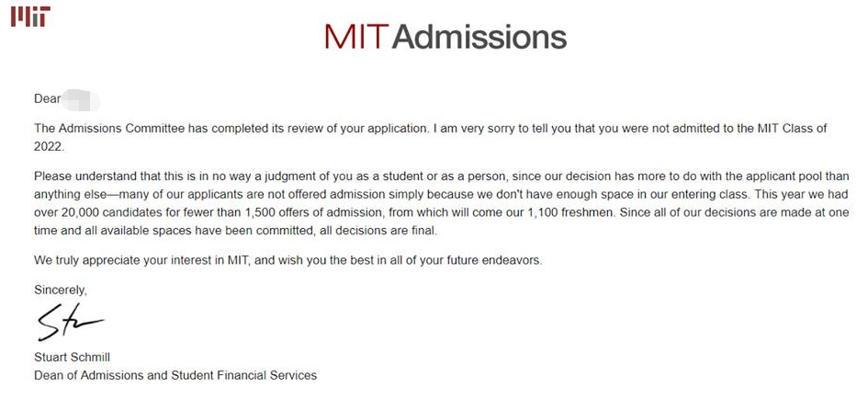The height and width of the screenshot is (399, 868).
Task: Click the gray Admissions word in header
Action: (x=479, y=37)
